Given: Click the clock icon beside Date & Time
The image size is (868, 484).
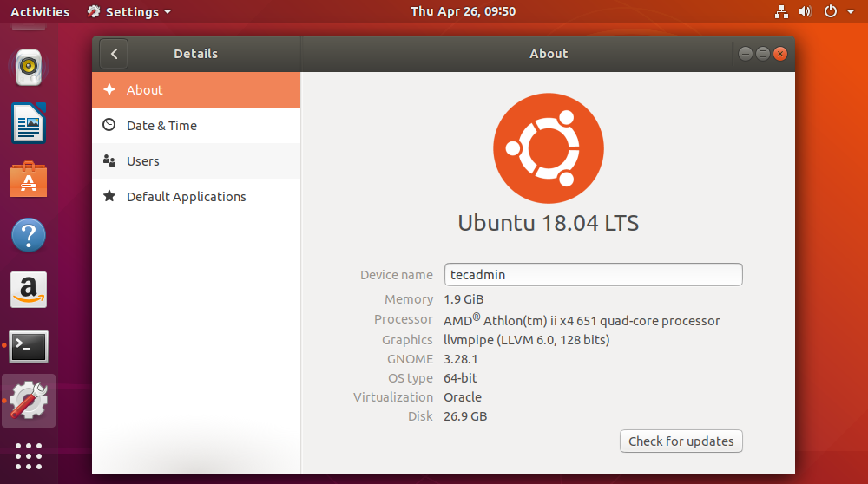Looking at the screenshot, I should click(x=109, y=125).
